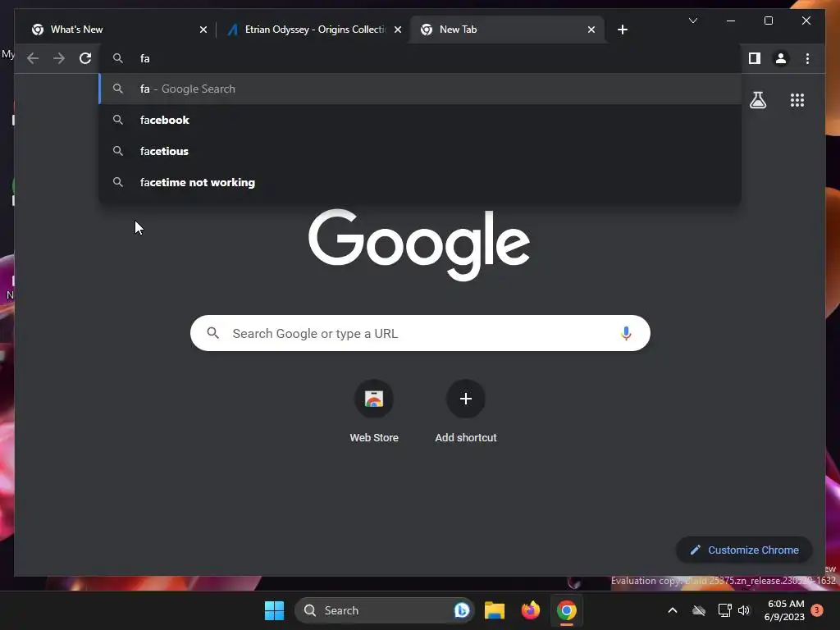Open the Web Store shortcut
Viewport: 840px width, 630px height.
tap(374, 412)
